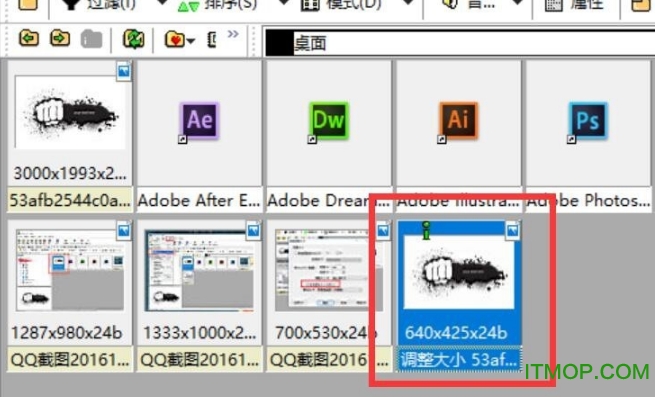Screen dimensions: 655x397
Task: Click QQ截图 label under 1287x980x24b
Action: tap(70, 360)
